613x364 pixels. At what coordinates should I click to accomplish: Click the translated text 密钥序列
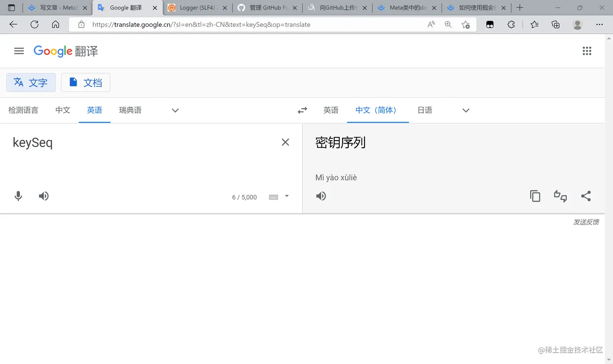coord(341,143)
